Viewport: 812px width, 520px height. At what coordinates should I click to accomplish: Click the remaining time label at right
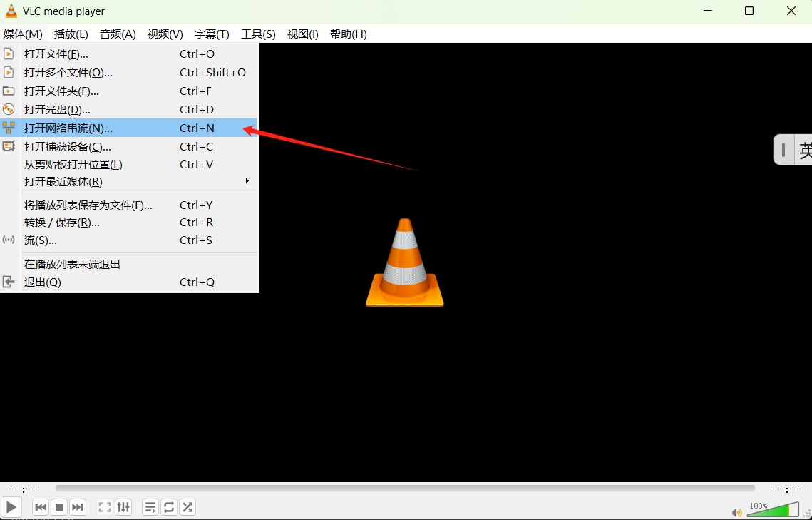pos(786,489)
